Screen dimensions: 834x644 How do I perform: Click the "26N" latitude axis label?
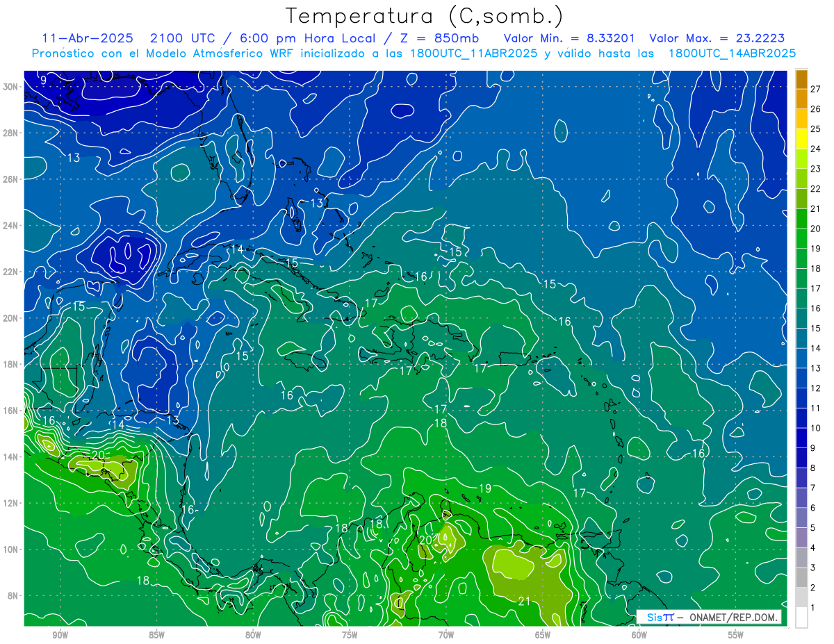pyautogui.click(x=11, y=179)
